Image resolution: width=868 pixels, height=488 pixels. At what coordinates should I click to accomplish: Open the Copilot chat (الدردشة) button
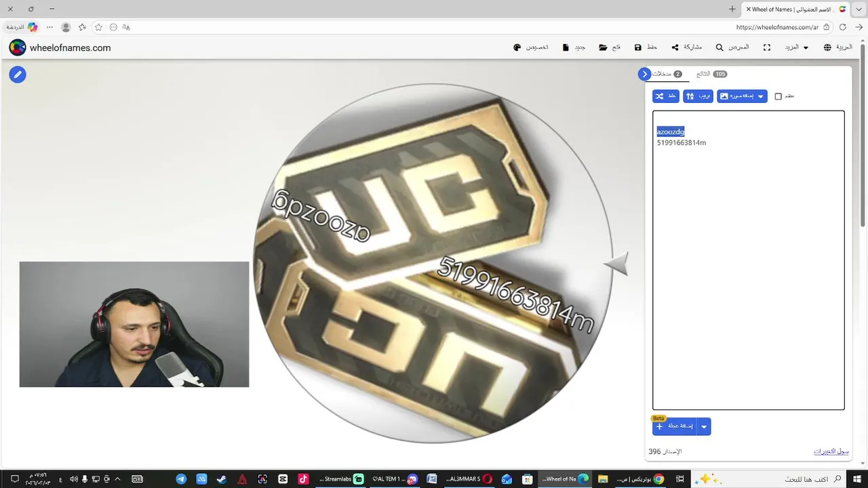coord(22,27)
